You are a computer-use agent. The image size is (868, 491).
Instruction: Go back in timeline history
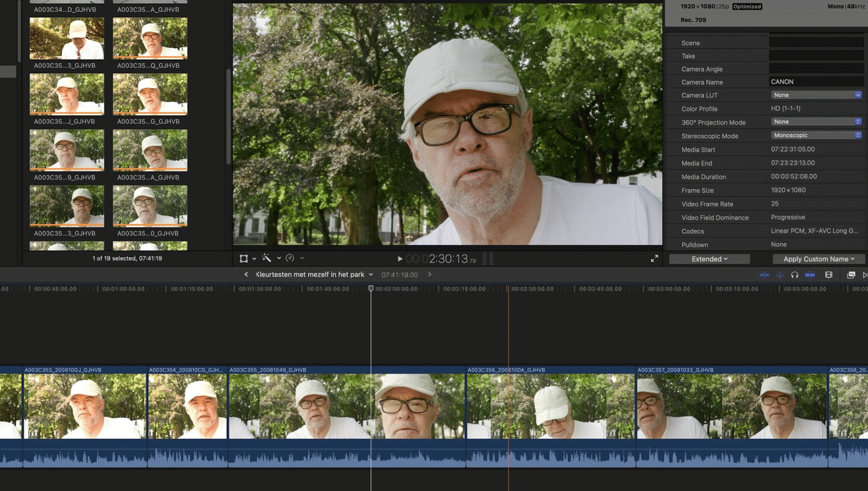coord(246,275)
